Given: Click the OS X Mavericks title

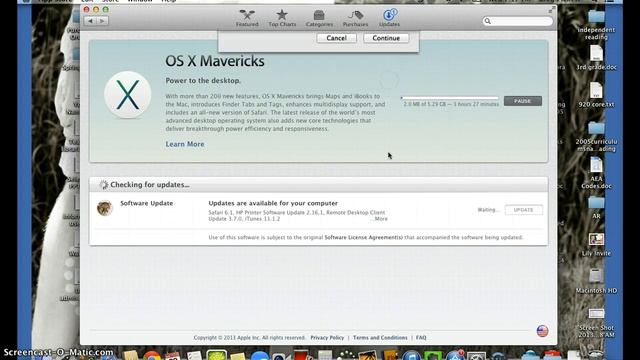Looking at the screenshot, I should click(215, 61).
